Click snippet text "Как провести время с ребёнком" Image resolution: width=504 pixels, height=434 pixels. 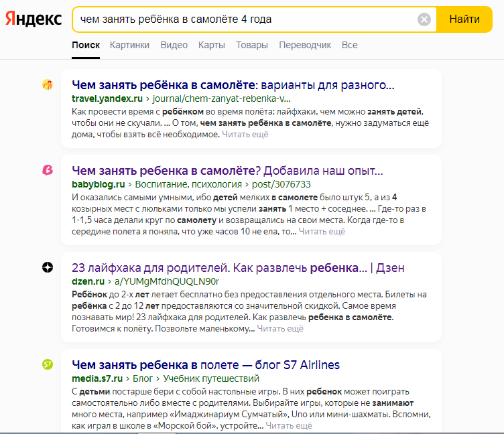pyautogui.click(x=137, y=112)
